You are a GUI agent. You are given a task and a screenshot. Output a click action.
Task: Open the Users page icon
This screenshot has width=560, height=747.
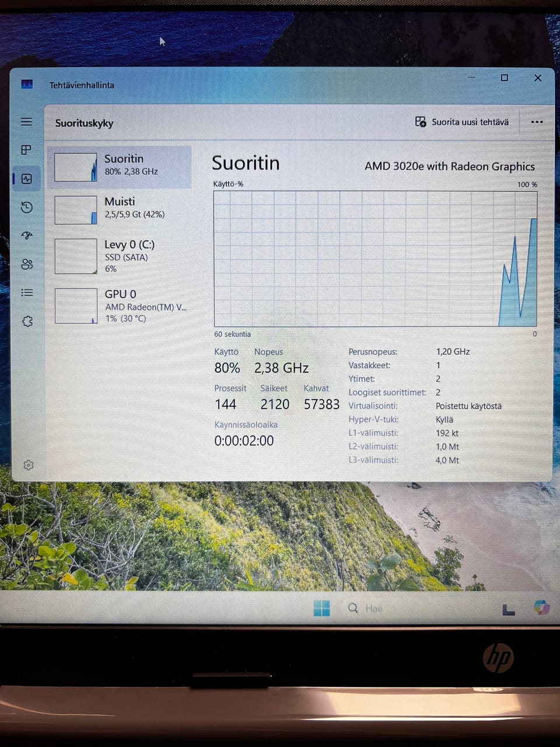pyautogui.click(x=27, y=264)
